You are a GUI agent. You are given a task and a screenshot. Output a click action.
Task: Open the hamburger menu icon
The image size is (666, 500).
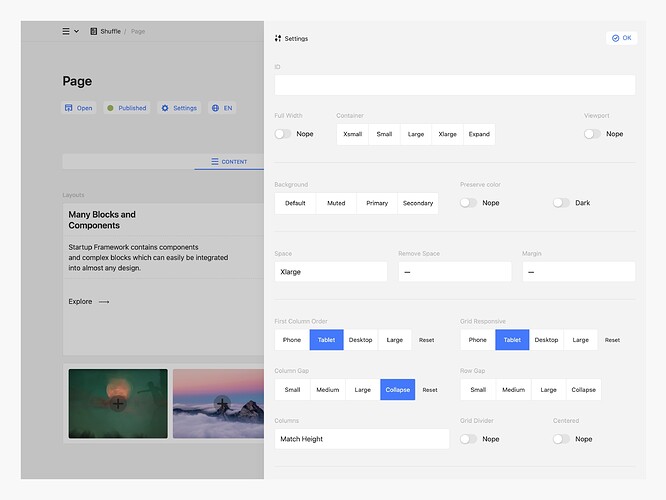66,31
